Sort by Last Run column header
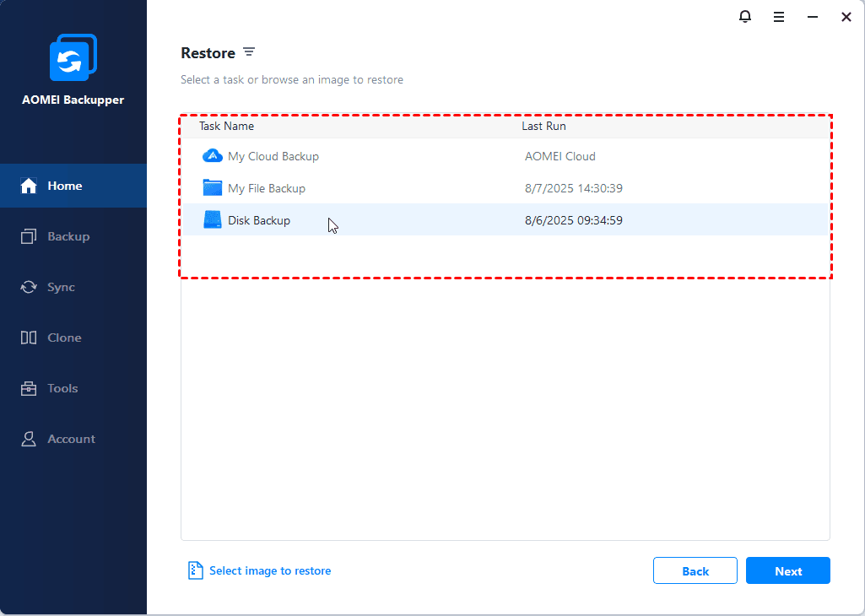 point(543,126)
